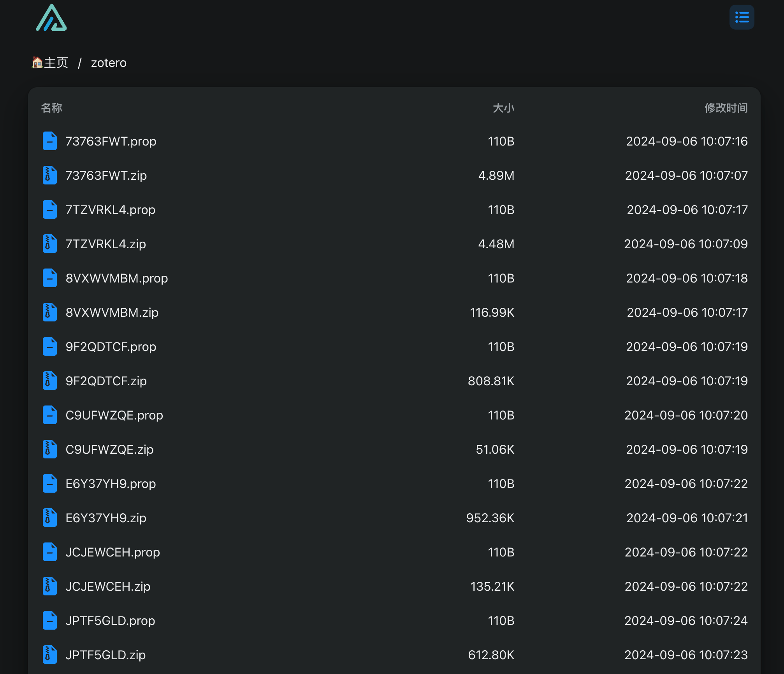Viewport: 784px width, 674px height.
Task: Click the 4.48M size value
Action: [496, 244]
